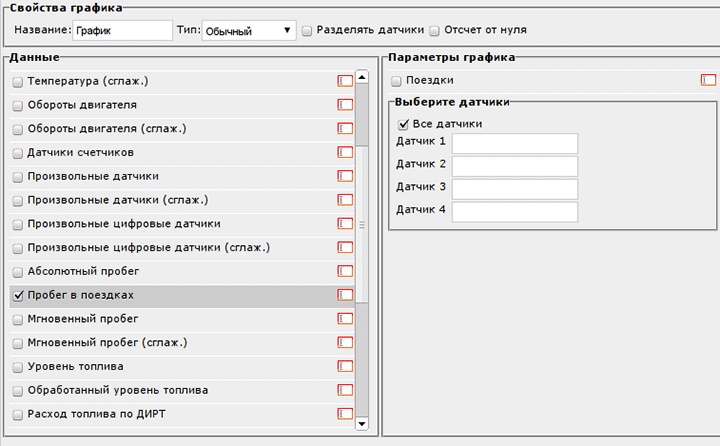Tick the Отсчет от нуля checkbox
Image resolution: width=720 pixels, height=446 pixels.
(x=434, y=31)
